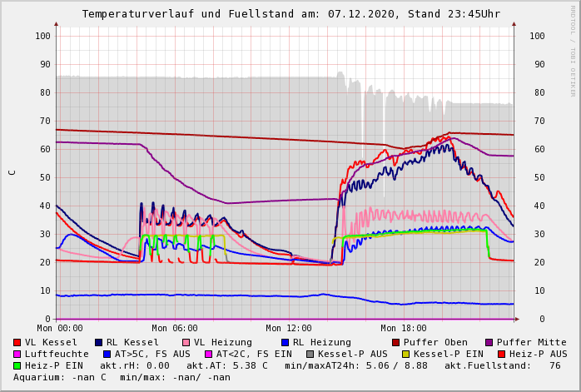Click the dark blue RL Kessel swatch

(x=99, y=342)
